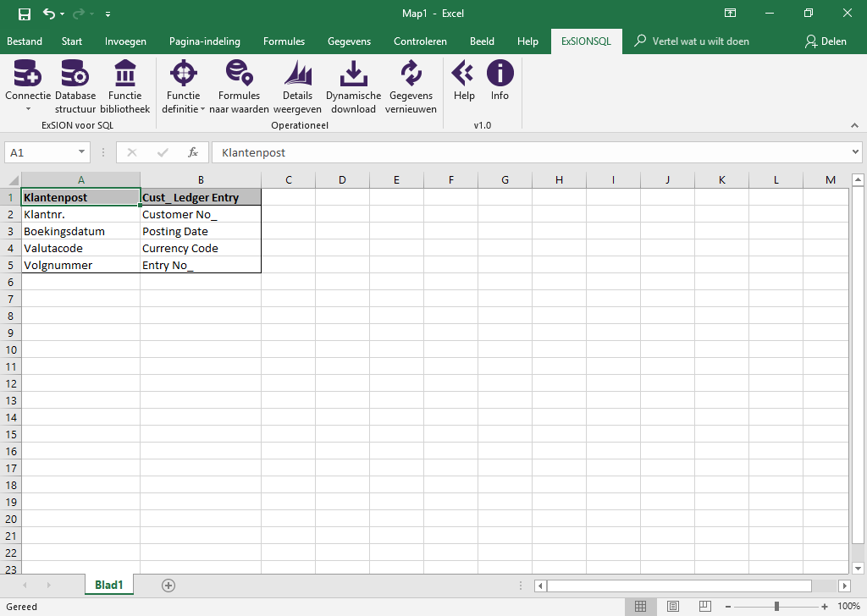The width and height of the screenshot is (867, 616).
Task: Select the Customer No_ cell
Action: pos(201,214)
